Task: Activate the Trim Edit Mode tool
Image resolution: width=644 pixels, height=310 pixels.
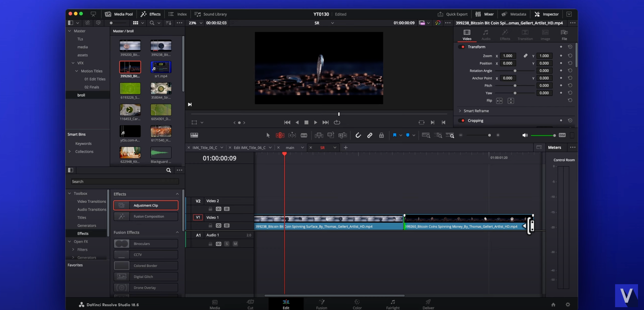Action: point(280,135)
